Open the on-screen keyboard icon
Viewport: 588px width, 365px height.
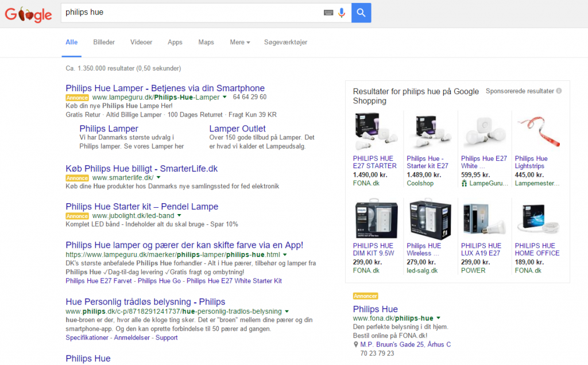328,13
